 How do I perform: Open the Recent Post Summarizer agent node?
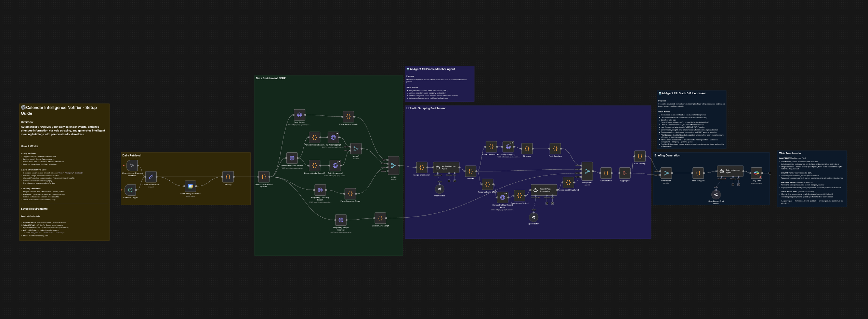point(543,190)
